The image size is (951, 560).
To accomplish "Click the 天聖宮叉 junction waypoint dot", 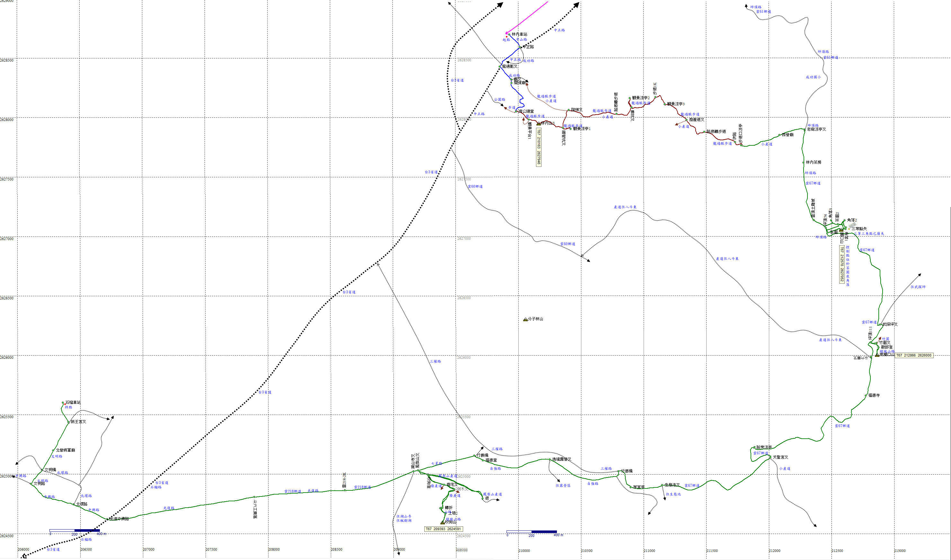I will coord(770,457).
